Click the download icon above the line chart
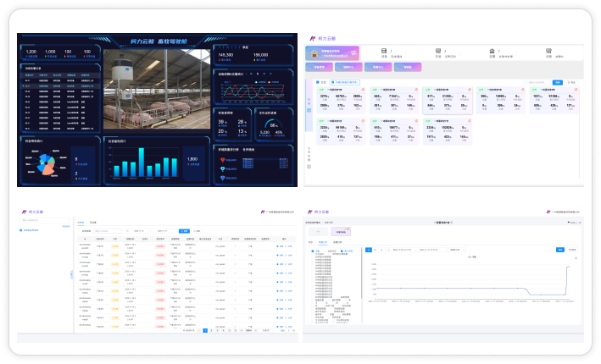 point(576,257)
